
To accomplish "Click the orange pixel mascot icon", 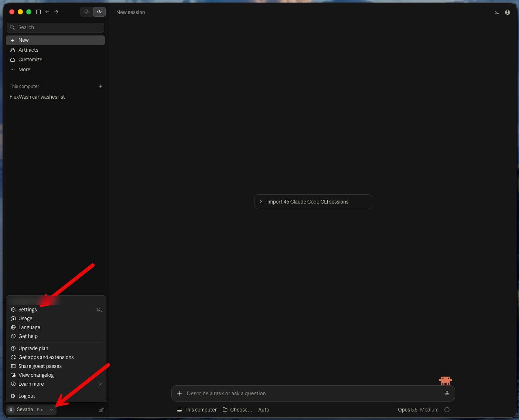I will (x=445, y=380).
